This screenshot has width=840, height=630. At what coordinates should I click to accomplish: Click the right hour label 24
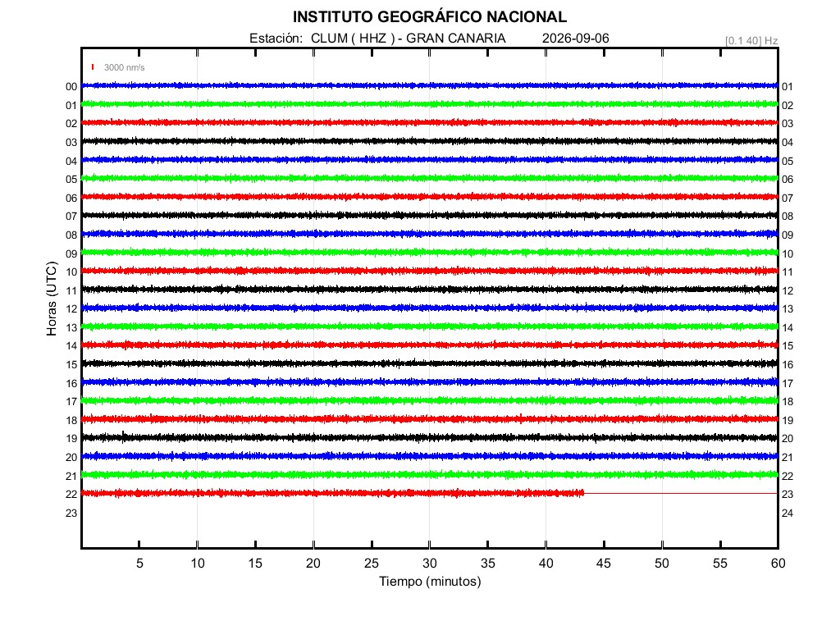pos(787,514)
